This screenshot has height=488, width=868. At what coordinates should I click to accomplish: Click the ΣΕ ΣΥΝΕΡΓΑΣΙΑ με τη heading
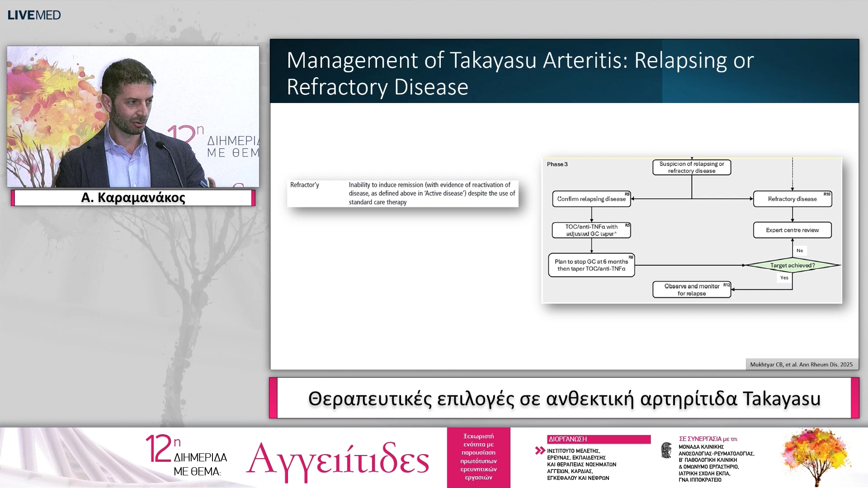[708, 439]
